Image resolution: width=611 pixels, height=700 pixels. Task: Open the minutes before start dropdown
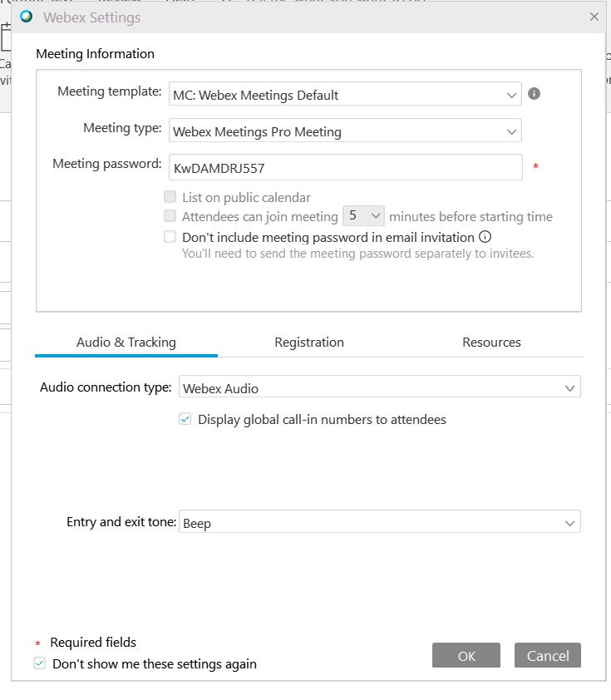[x=363, y=215]
